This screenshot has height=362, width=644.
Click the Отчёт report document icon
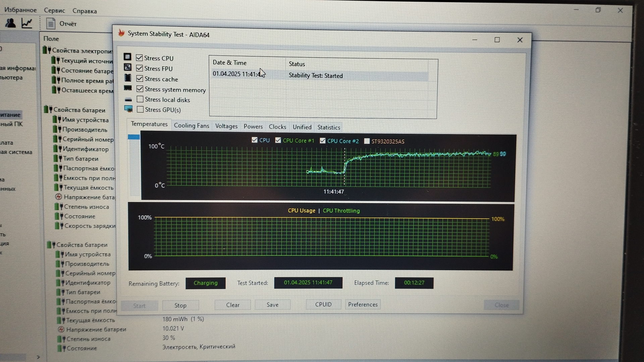coord(51,23)
